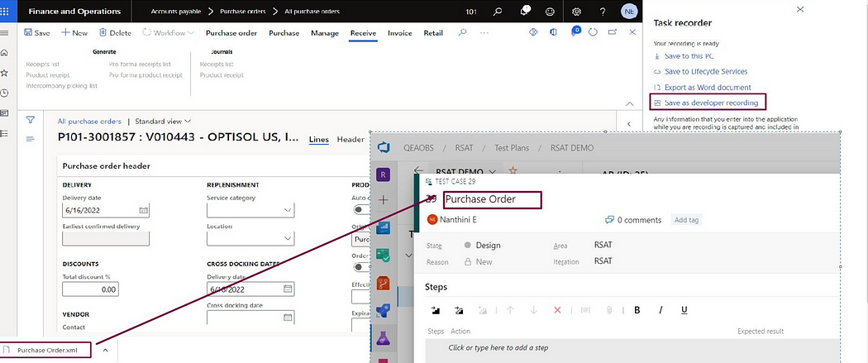Open Delivery date calendar picker
868x363 pixels.
tap(143, 210)
